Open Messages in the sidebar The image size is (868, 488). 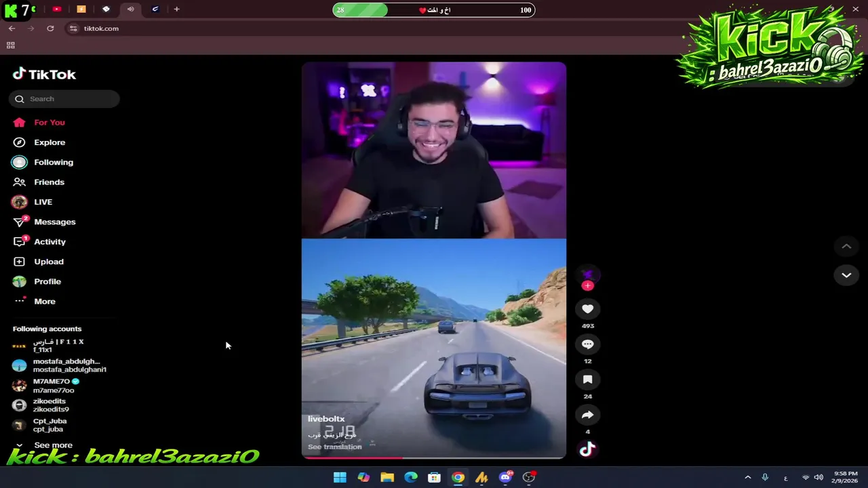(x=45, y=222)
